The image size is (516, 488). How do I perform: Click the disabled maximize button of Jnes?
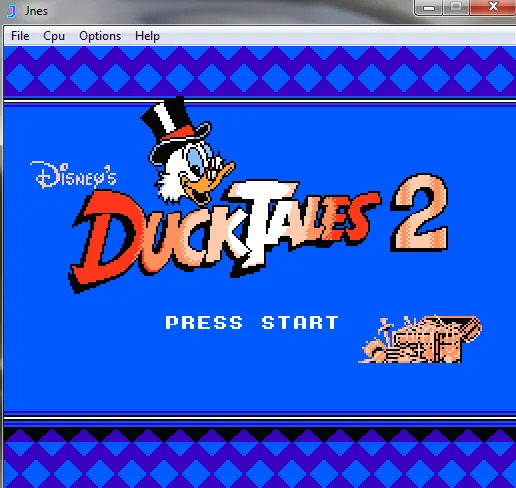[456, 7]
